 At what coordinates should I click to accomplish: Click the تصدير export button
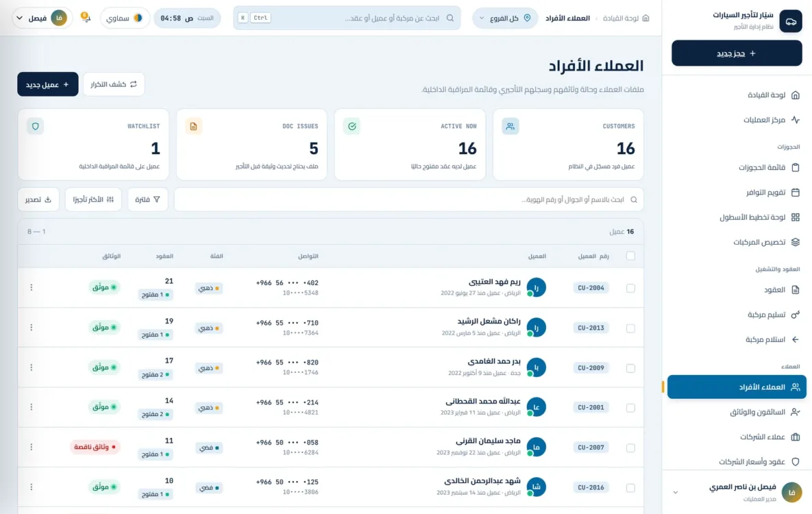(x=38, y=199)
